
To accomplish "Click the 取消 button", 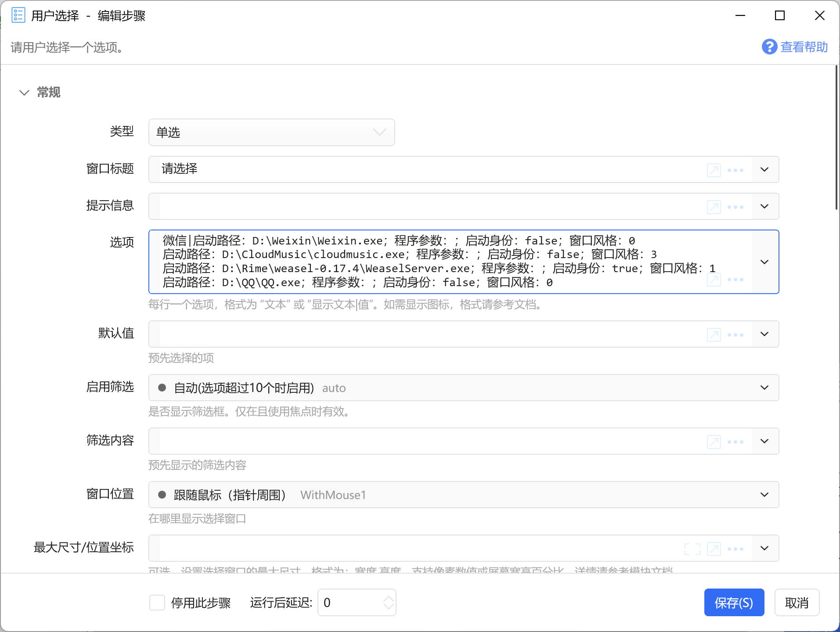I will click(797, 603).
